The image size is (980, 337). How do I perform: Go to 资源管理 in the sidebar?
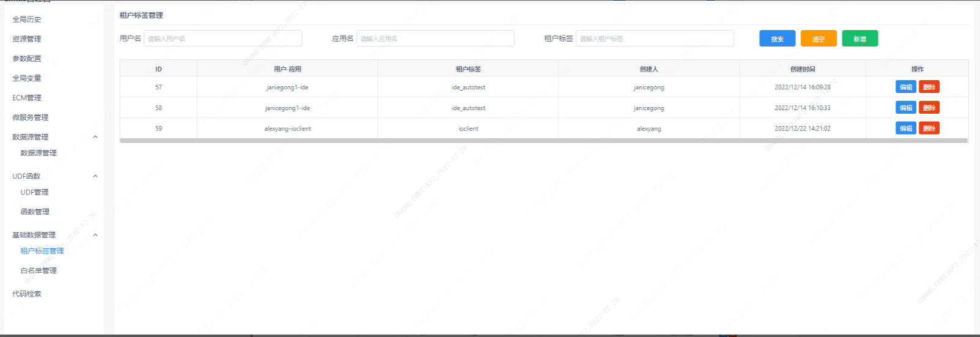[x=27, y=39]
